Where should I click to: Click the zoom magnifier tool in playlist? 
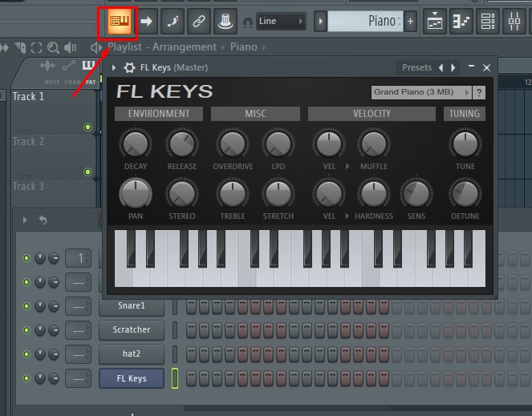pos(53,47)
